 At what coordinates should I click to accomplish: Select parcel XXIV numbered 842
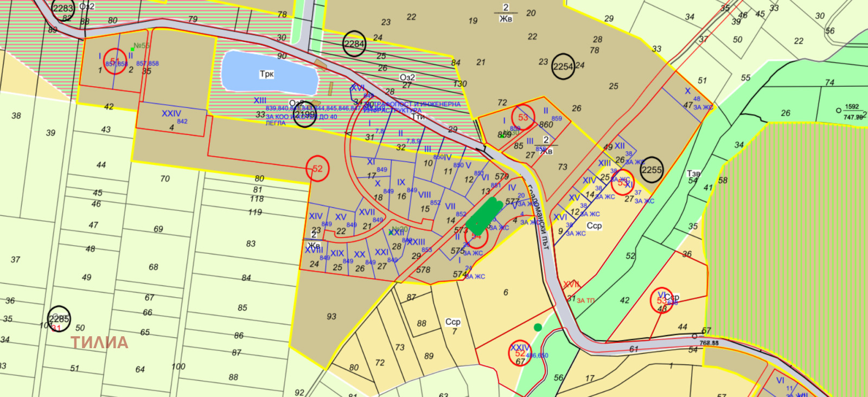point(171,117)
